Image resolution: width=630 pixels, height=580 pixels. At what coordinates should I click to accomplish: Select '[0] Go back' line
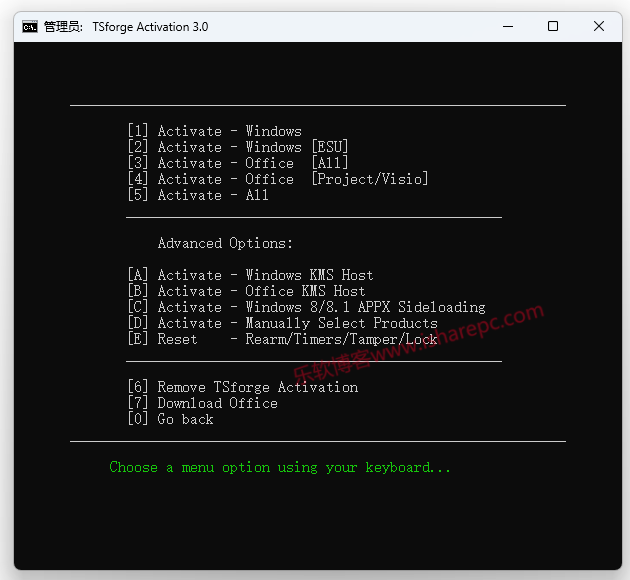(170, 419)
